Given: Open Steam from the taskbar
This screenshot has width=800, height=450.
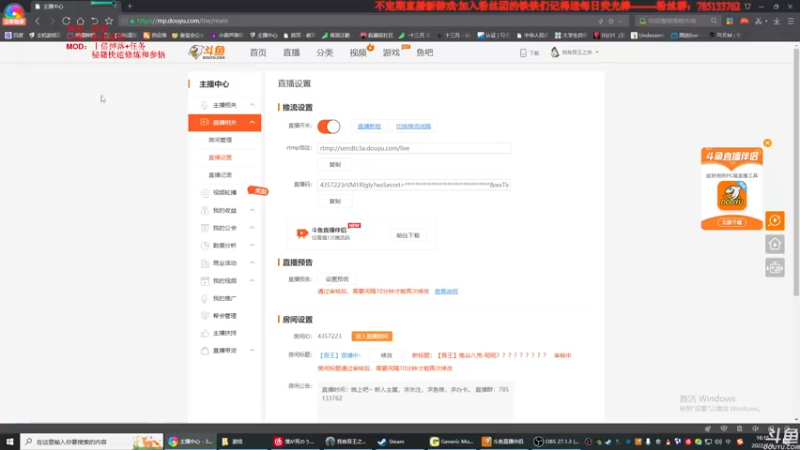Looking at the screenshot, I should [x=391, y=441].
